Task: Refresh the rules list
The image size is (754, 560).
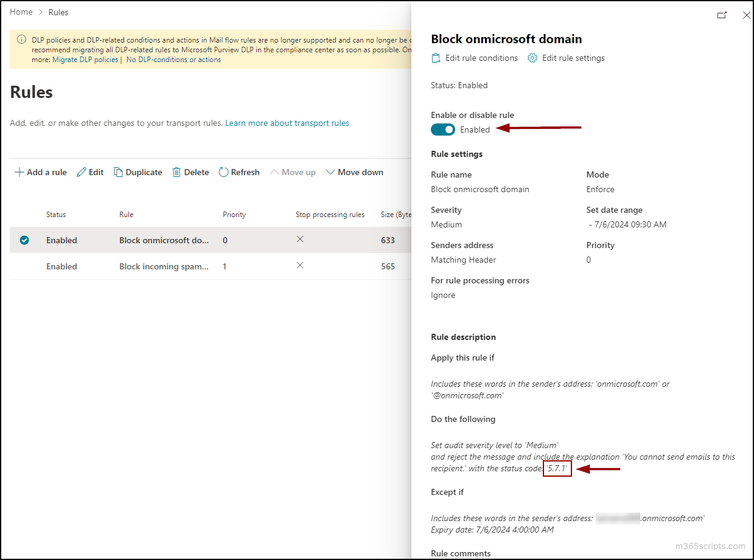Action: tap(222, 172)
